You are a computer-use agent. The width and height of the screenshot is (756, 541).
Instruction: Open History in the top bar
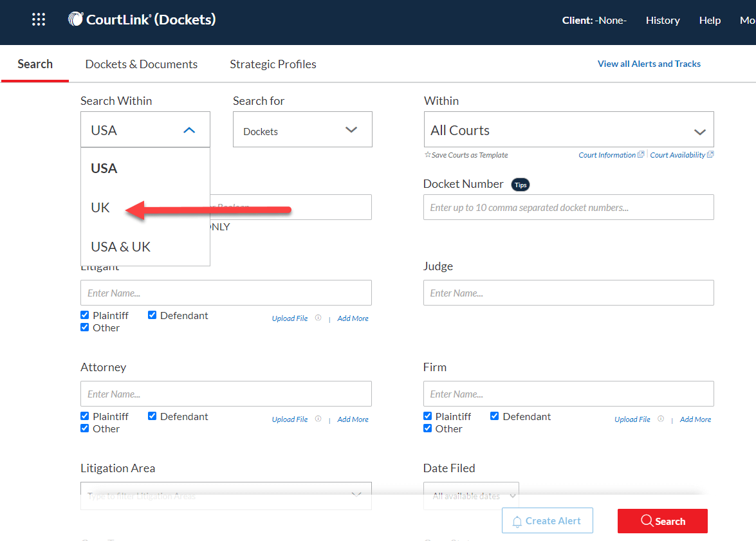pos(663,20)
